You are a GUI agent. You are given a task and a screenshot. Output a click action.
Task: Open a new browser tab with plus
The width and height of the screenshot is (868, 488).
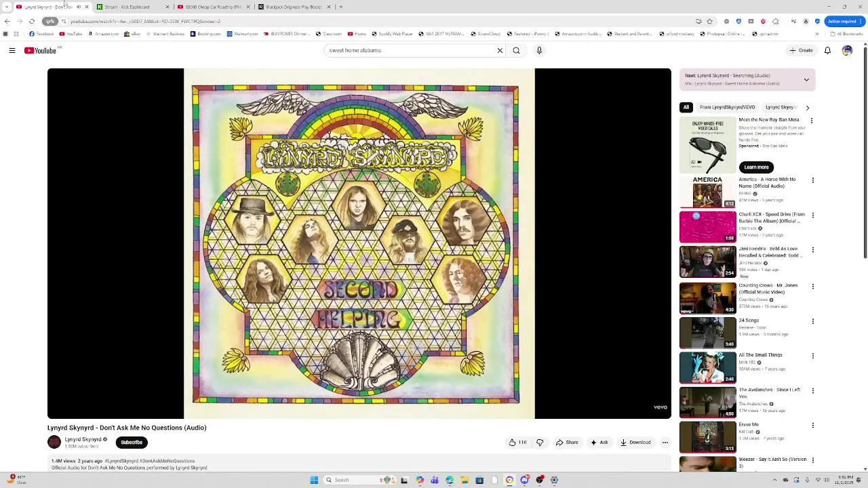click(340, 7)
